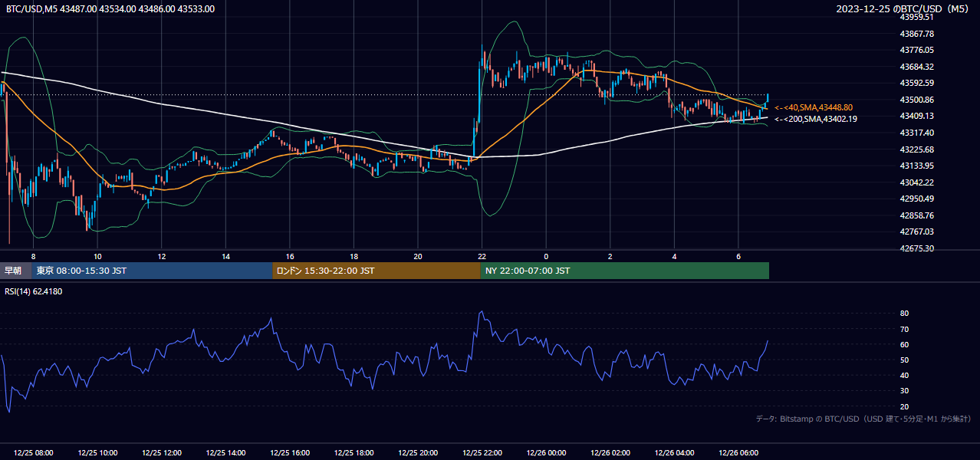Screen dimensions: 980x460
Task: Click the price axis label 43959.51
Action: pos(916,17)
